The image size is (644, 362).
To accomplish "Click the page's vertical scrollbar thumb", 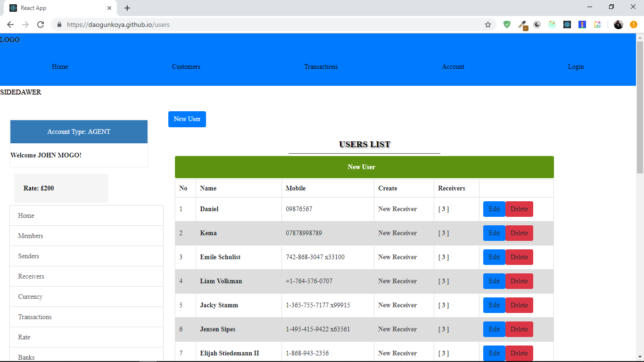I will (x=640, y=107).
